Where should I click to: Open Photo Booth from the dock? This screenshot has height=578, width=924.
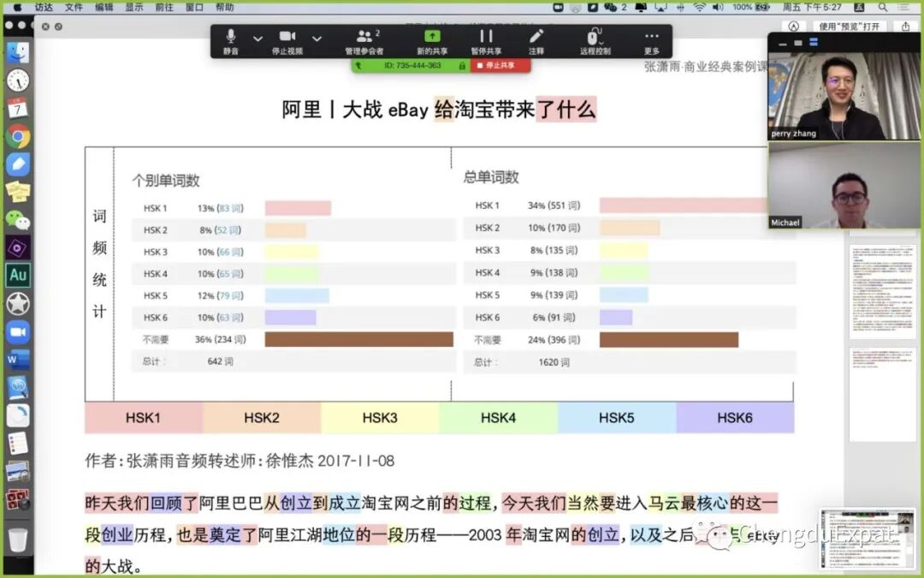(18, 499)
